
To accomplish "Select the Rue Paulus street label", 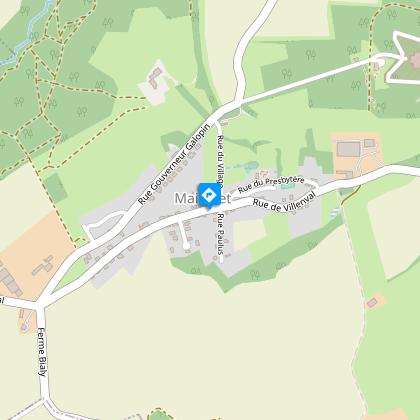I will coord(220,234).
